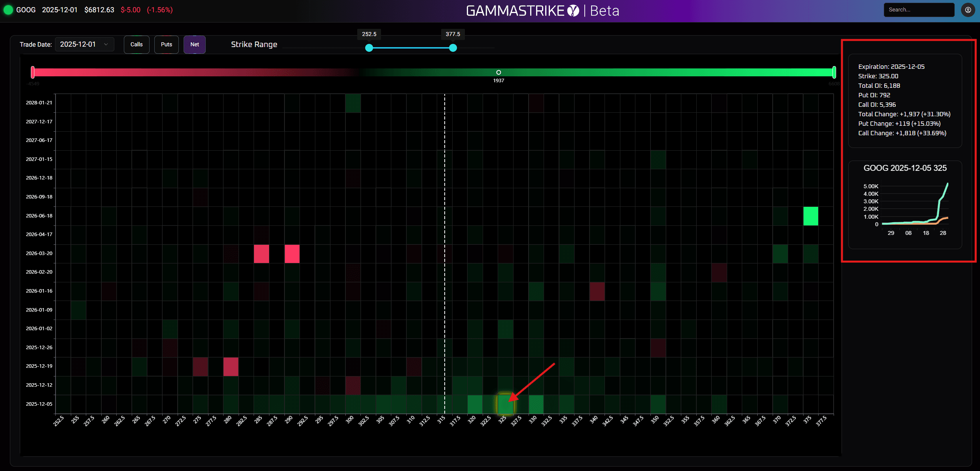The height and width of the screenshot is (471, 980).
Task: Select bright green cell at 2026-06-18 strike 375
Action: (811, 216)
